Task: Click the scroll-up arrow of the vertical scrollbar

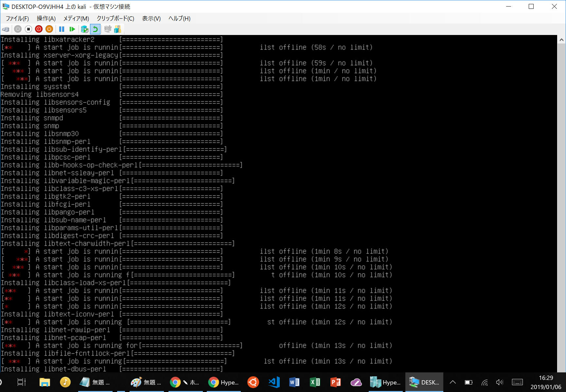Action: coord(561,40)
